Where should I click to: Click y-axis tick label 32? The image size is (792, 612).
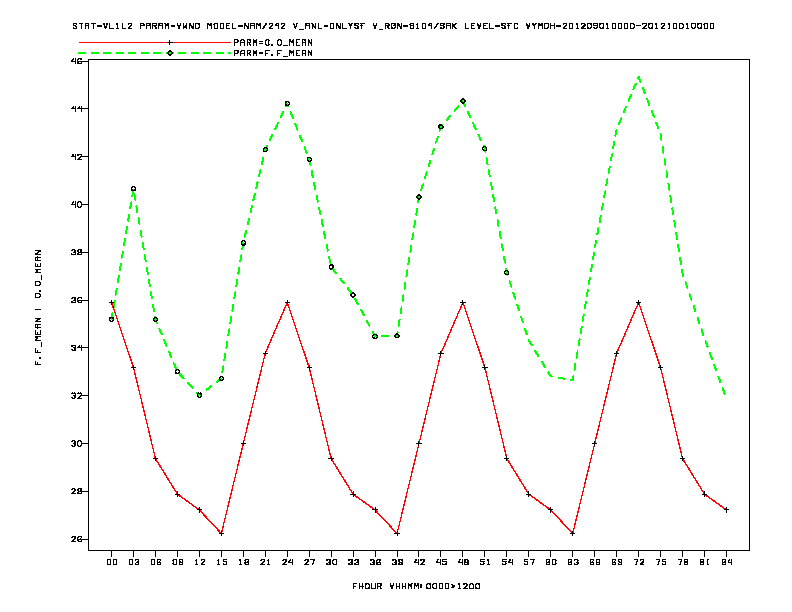click(77, 395)
